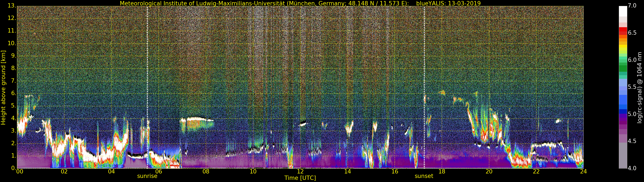
Task: Click the '08' time tick label
Action: (206, 172)
